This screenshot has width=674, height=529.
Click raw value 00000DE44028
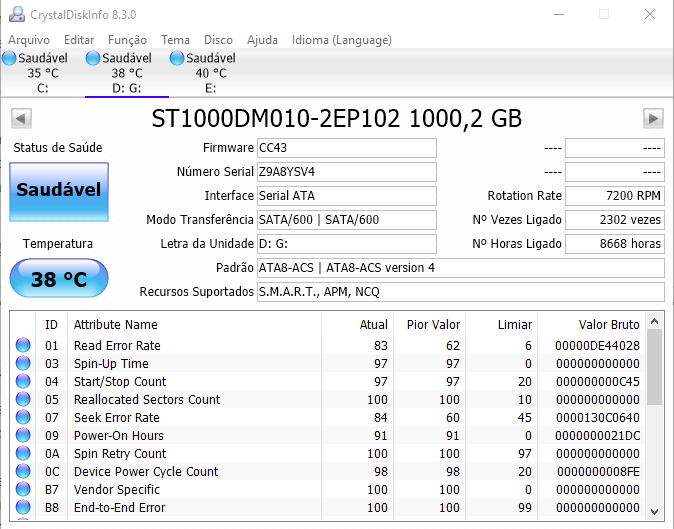point(597,346)
